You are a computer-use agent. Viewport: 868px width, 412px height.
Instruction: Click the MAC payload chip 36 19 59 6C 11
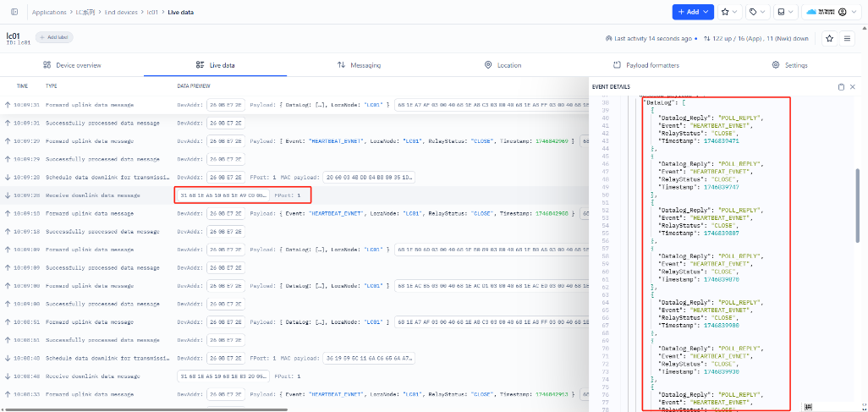[368, 358]
